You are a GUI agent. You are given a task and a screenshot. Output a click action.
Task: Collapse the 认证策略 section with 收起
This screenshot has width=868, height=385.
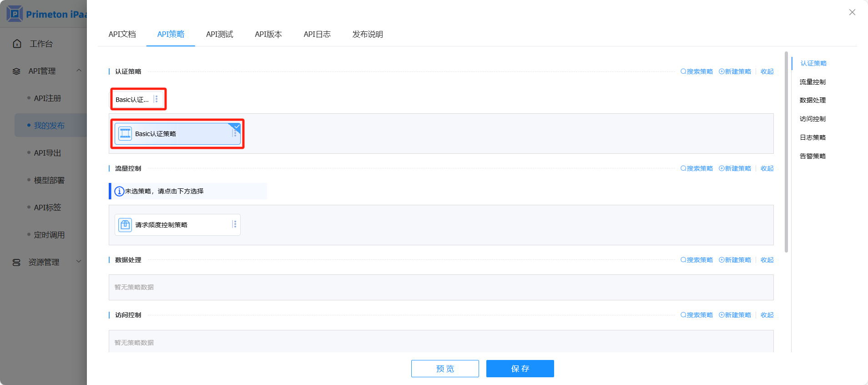point(767,71)
